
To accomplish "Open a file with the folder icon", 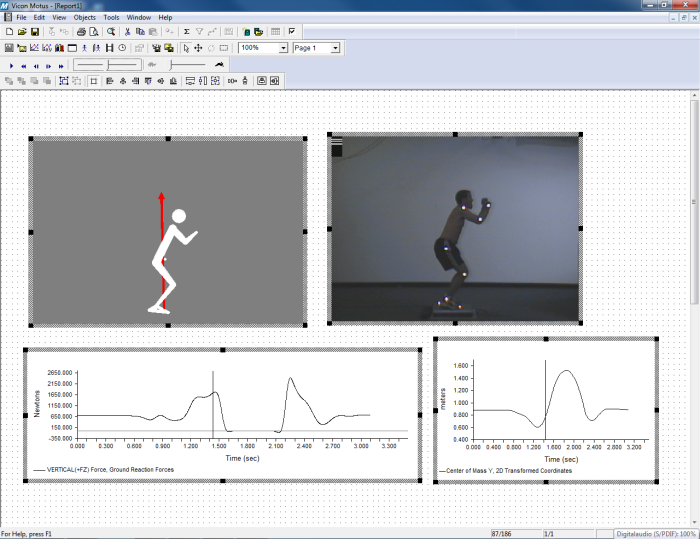I will coord(22,32).
